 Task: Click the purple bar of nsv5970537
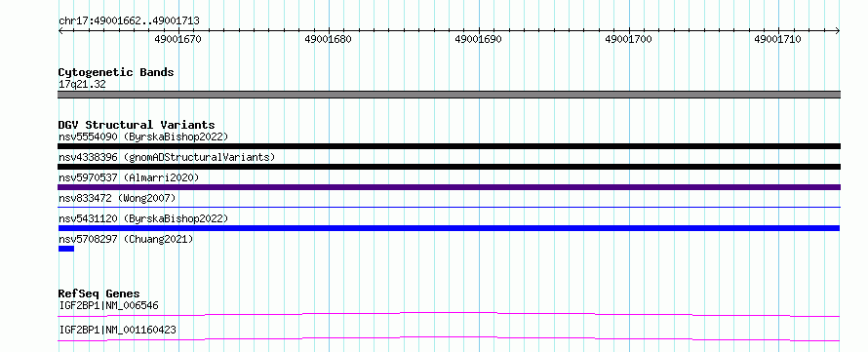(449, 187)
